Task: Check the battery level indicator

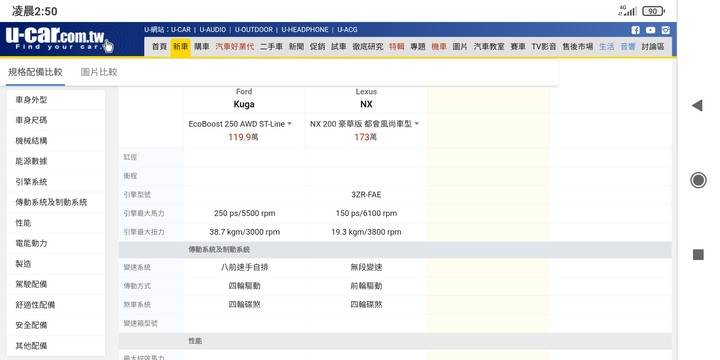Action: [x=653, y=11]
